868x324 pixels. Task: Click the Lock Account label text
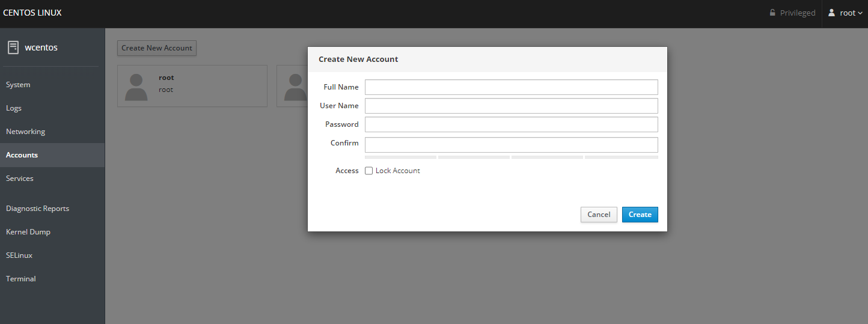coord(398,171)
